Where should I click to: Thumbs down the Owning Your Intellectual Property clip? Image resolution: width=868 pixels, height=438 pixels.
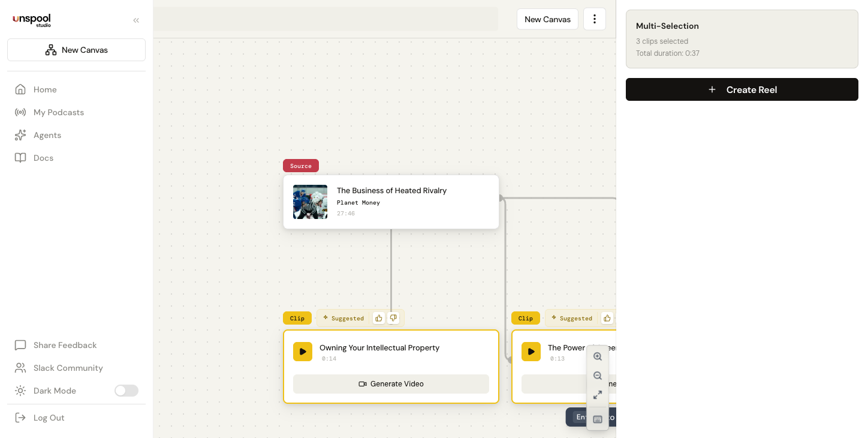pos(393,318)
